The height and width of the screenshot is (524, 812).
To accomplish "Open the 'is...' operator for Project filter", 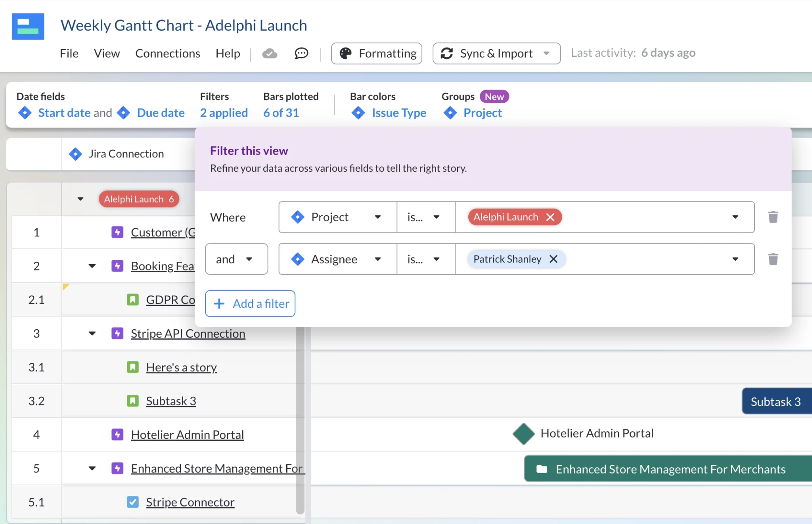I will 426,217.
